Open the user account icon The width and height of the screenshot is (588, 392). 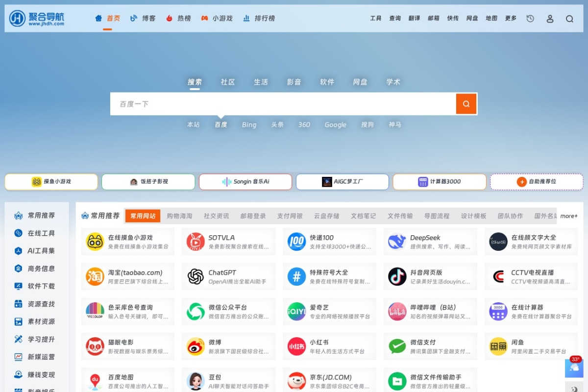pyautogui.click(x=550, y=19)
